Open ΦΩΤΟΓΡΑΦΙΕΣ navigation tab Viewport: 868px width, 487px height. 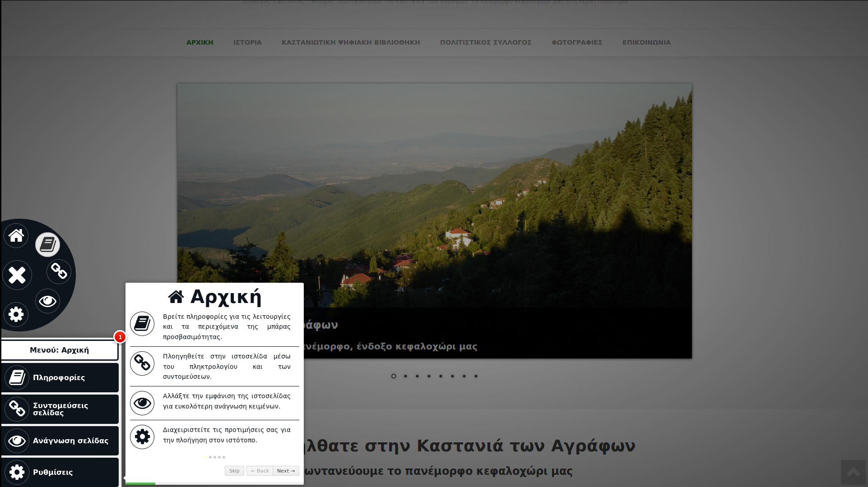[577, 42]
